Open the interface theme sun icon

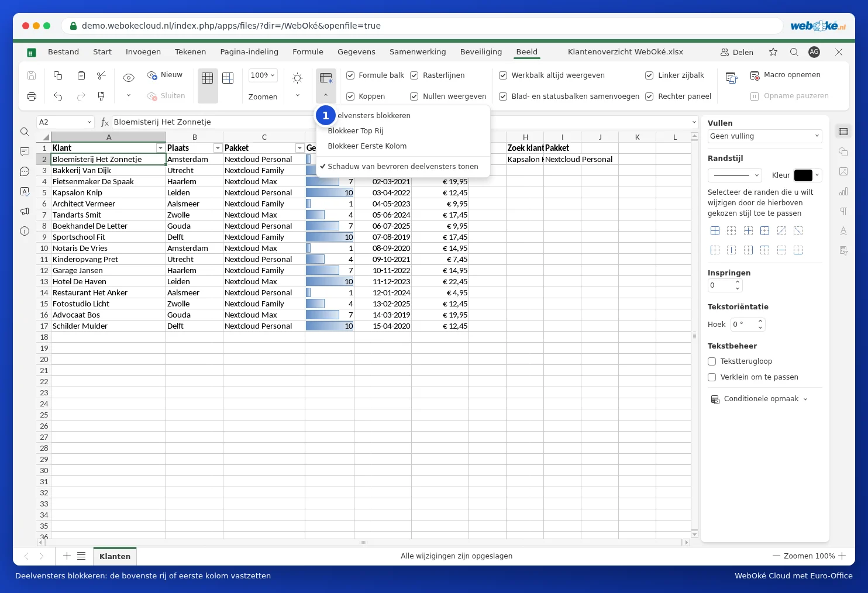(297, 78)
